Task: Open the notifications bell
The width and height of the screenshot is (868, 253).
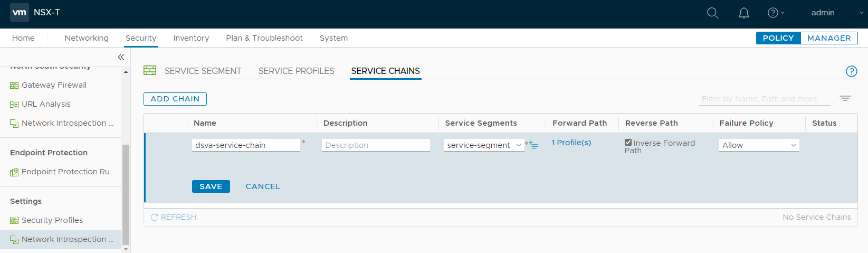Action: pos(743,13)
